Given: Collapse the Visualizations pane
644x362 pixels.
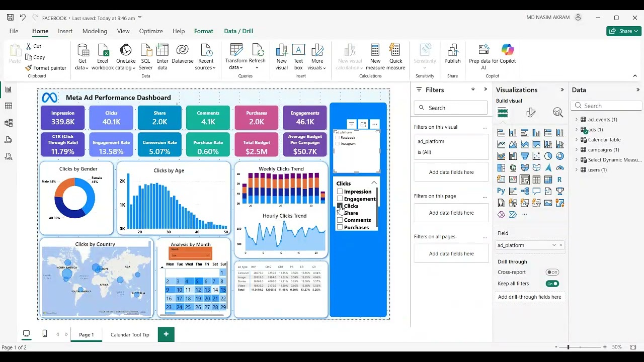Looking at the screenshot, I should (x=562, y=90).
